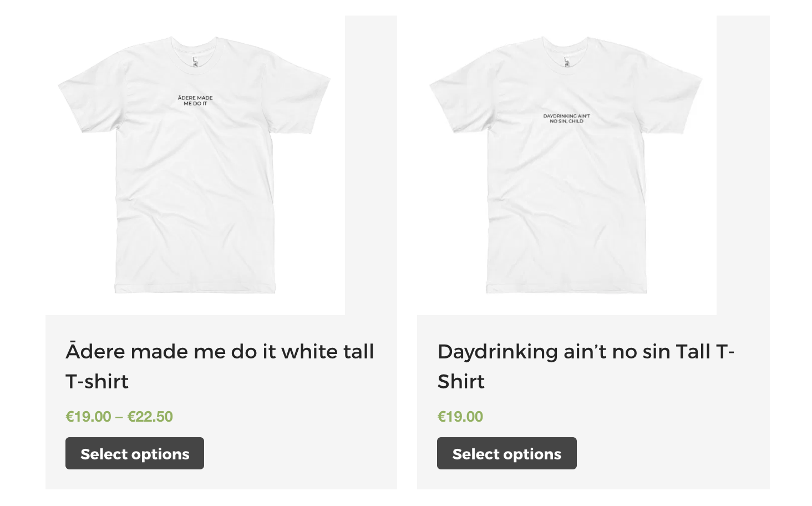Click the word 'Shirt' on the Daydrinking title's second line

click(x=461, y=382)
